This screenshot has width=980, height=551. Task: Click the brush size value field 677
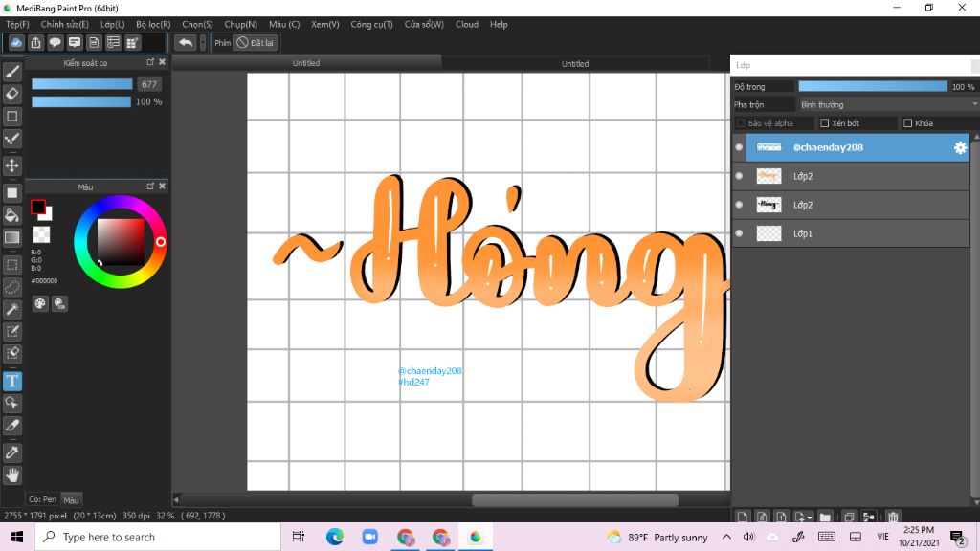click(148, 84)
